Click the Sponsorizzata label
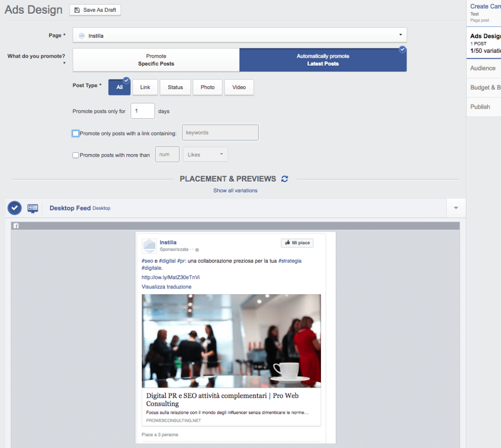The width and height of the screenshot is (501, 448). [174, 249]
